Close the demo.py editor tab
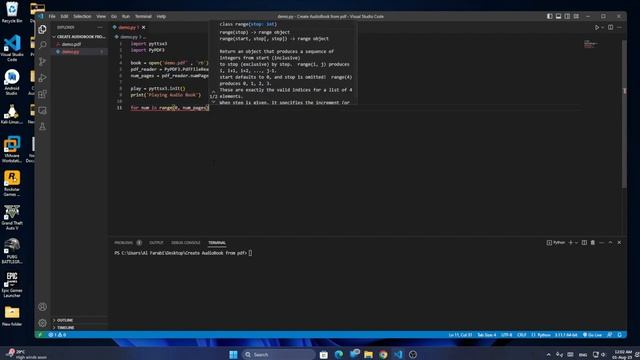This screenshot has width=640, height=360. tap(144, 27)
